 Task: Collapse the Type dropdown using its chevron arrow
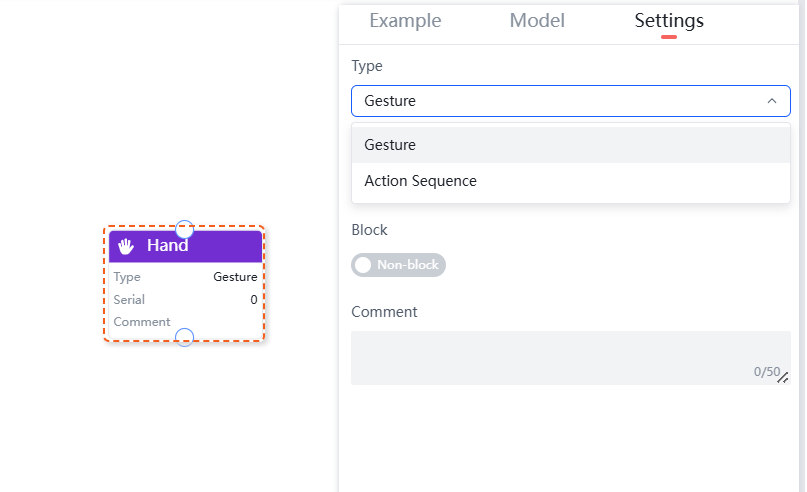click(771, 101)
